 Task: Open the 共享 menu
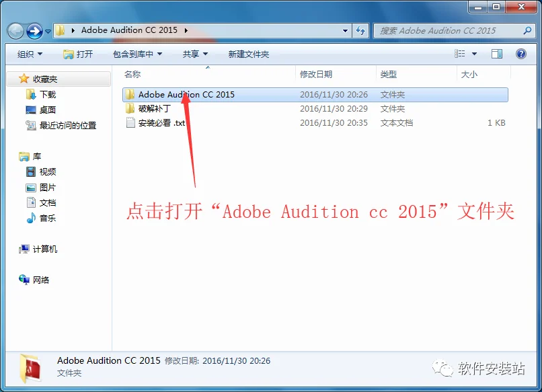pyautogui.click(x=195, y=54)
